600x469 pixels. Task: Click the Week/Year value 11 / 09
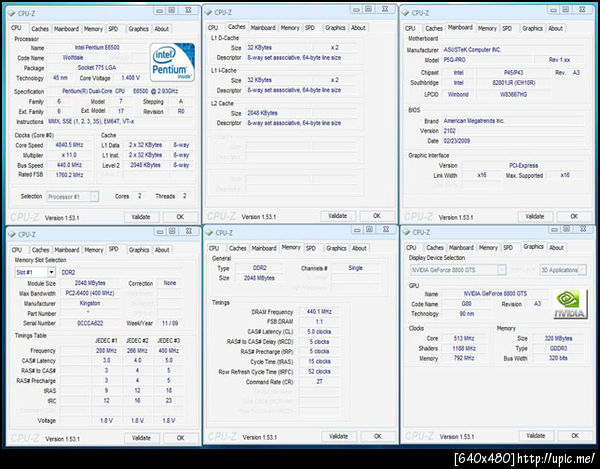(x=170, y=323)
